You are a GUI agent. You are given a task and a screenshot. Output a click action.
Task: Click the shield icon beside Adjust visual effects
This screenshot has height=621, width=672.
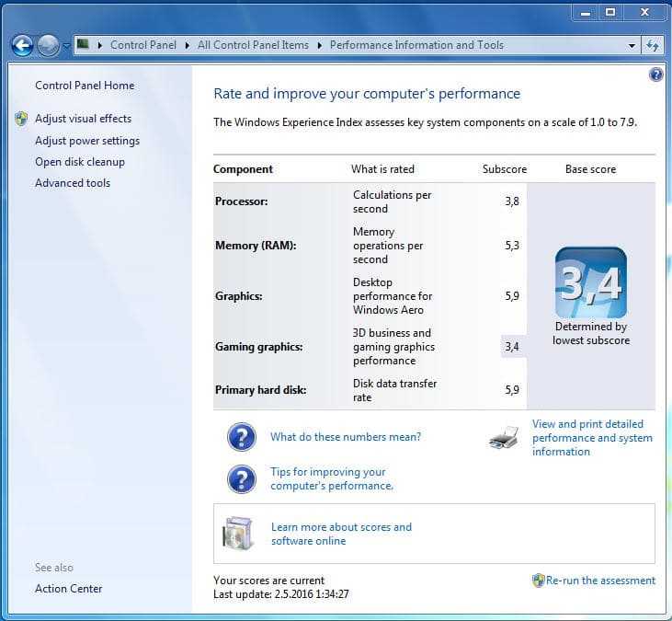click(x=21, y=119)
